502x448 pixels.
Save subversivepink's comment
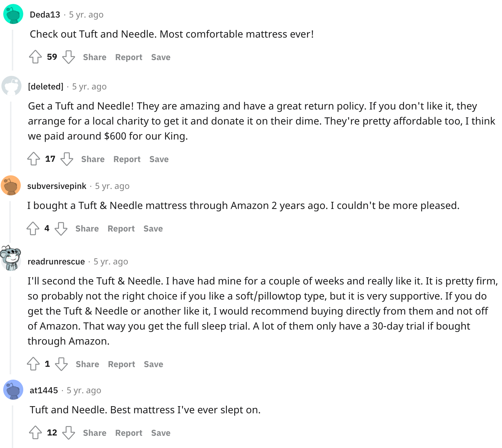(153, 229)
